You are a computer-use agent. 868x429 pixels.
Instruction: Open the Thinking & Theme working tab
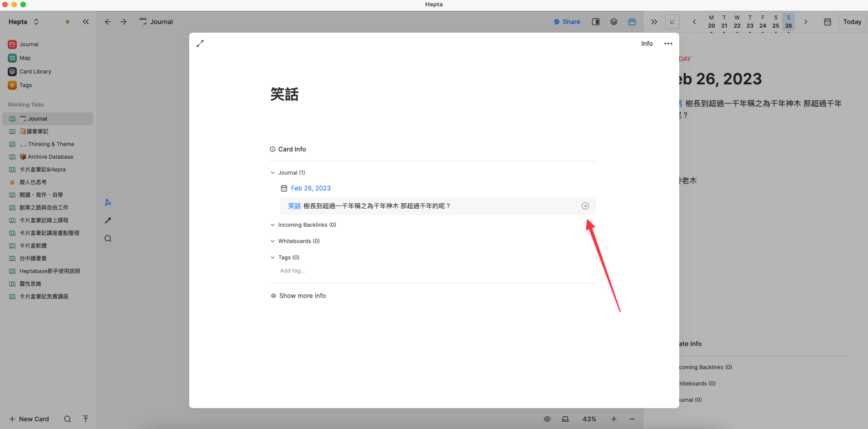tap(51, 144)
